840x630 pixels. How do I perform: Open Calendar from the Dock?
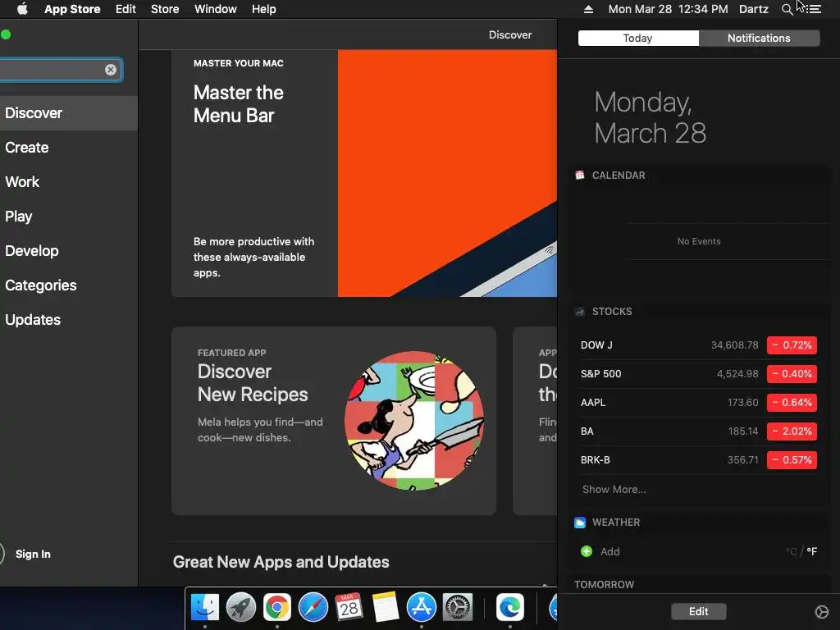click(349, 607)
